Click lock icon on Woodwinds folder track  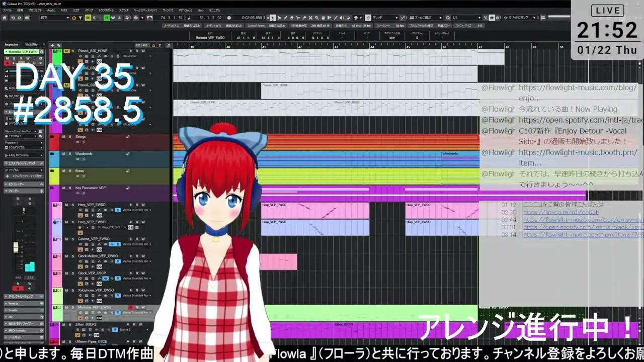click(128, 153)
